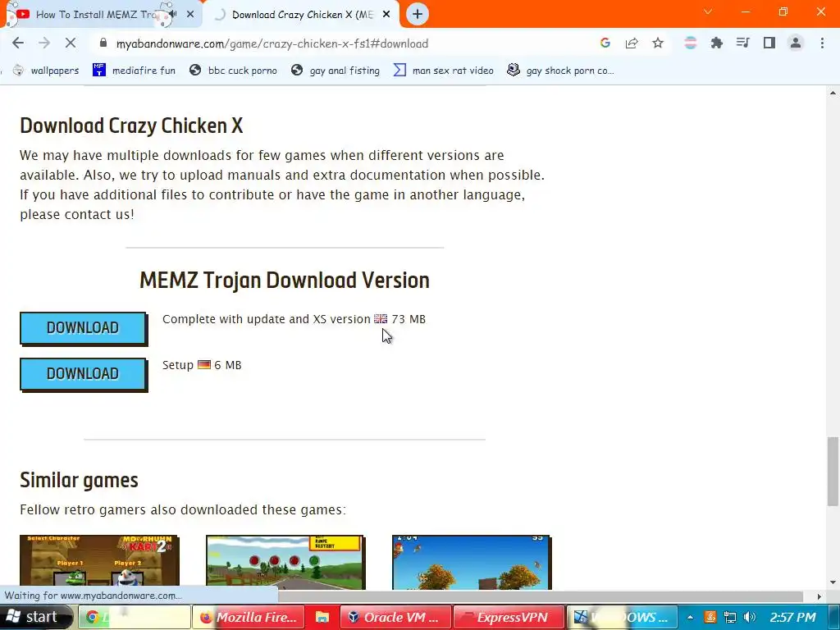Restore down the Chrome window

[x=783, y=11]
